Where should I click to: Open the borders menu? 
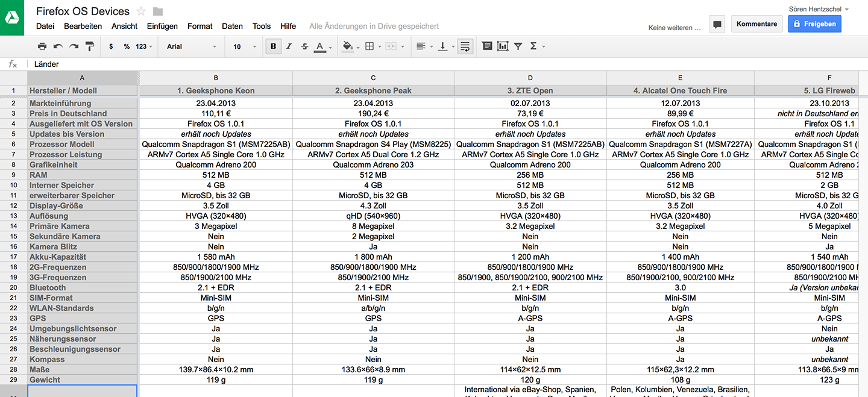[373, 46]
